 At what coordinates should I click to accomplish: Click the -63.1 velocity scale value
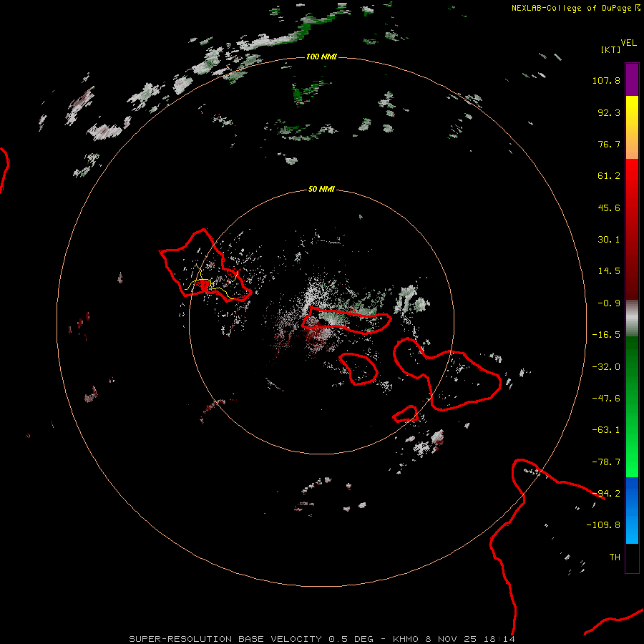[x=606, y=430]
